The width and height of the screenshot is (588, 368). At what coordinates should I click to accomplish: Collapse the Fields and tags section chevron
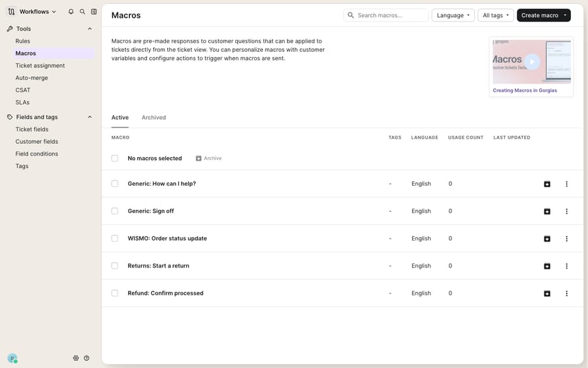point(90,117)
